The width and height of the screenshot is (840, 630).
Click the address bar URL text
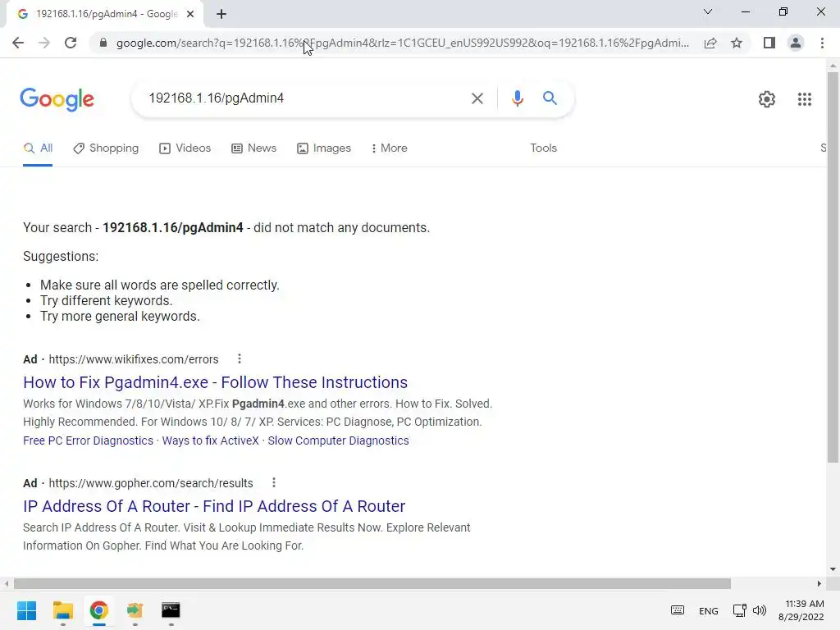coord(402,43)
